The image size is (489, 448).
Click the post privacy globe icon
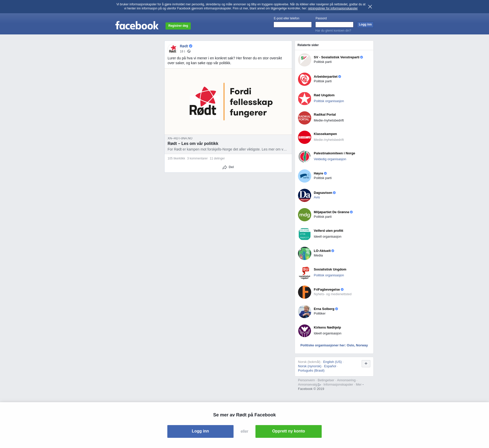[189, 51]
